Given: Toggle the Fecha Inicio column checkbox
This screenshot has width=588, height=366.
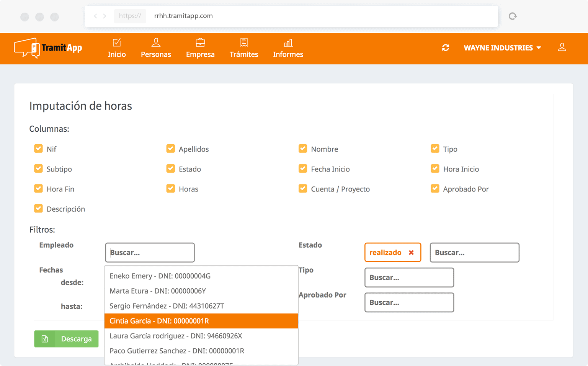Looking at the screenshot, I should coord(303,168).
